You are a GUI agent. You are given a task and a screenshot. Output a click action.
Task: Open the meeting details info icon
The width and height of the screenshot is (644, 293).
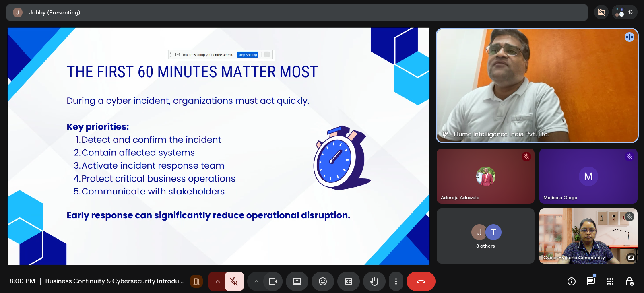[x=571, y=281]
